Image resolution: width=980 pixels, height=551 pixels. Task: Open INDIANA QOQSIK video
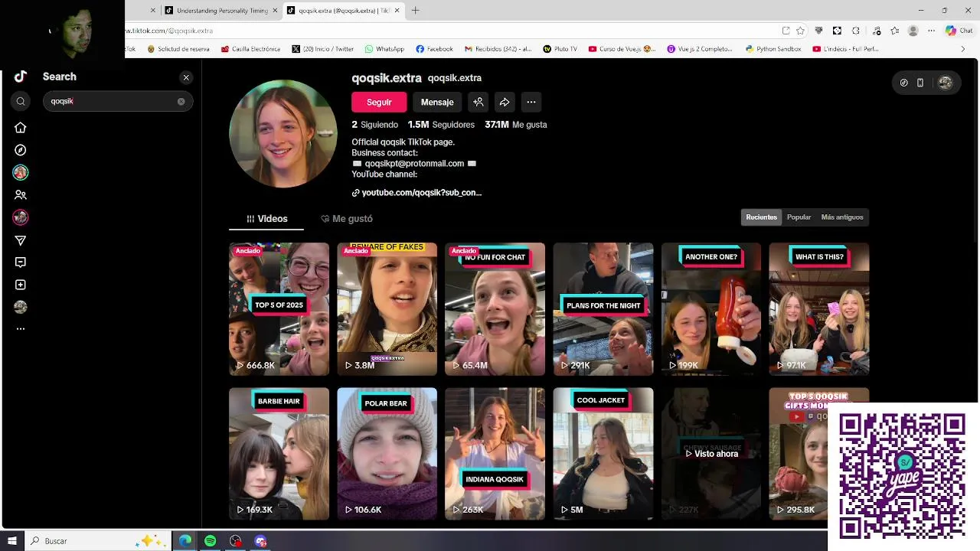pos(495,454)
